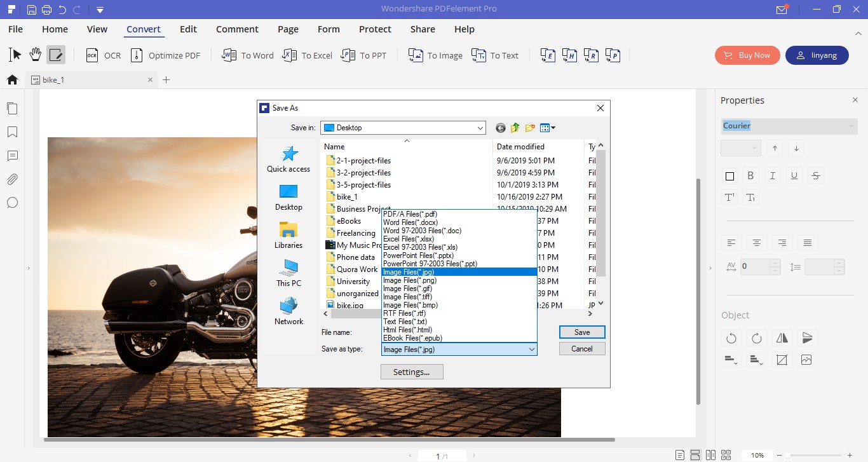Open the Save as type dropdown

tap(459, 349)
